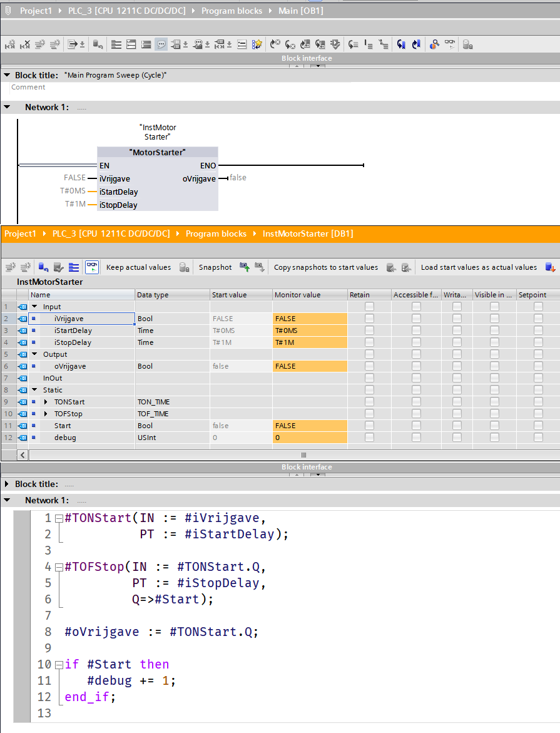
Task: Click the favorites star icon in toolbar
Action: 257,44
